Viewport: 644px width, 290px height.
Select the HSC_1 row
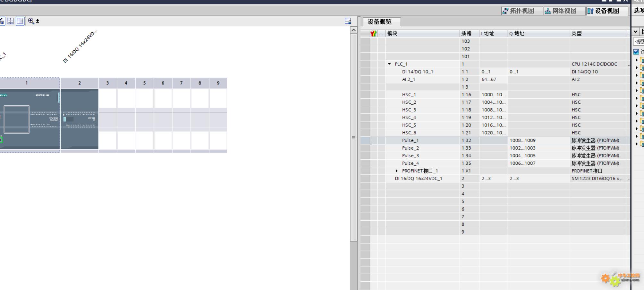point(495,94)
